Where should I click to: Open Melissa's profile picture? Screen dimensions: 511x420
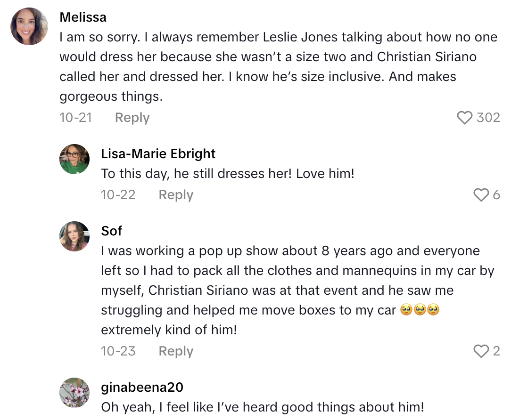29,26
